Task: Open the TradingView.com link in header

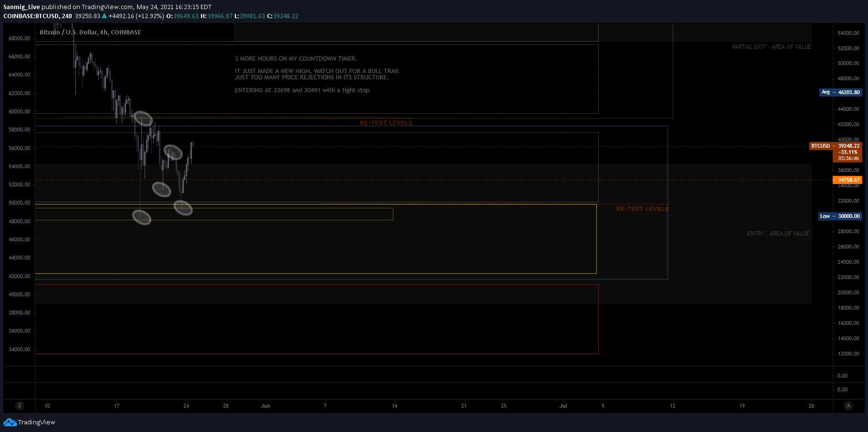Action: (x=107, y=7)
